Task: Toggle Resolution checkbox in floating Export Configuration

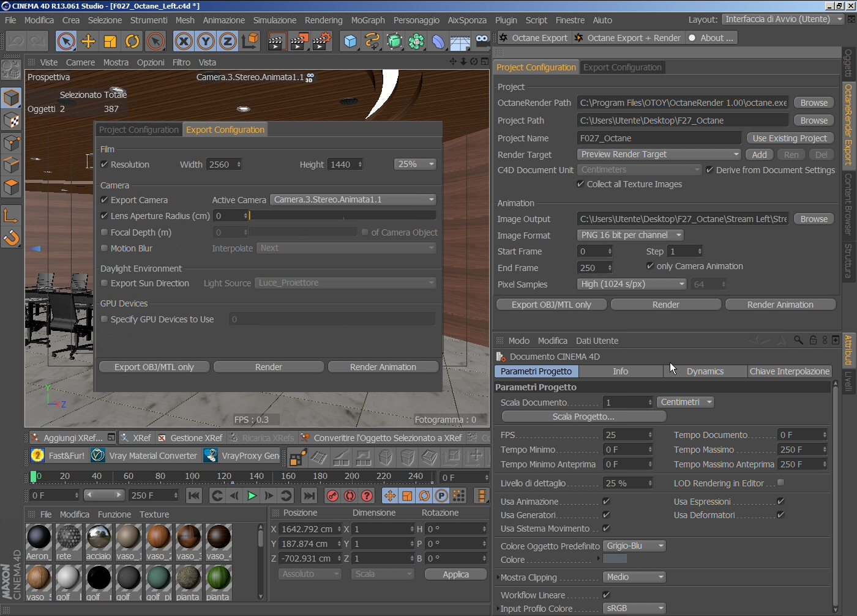Action: click(x=104, y=165)
